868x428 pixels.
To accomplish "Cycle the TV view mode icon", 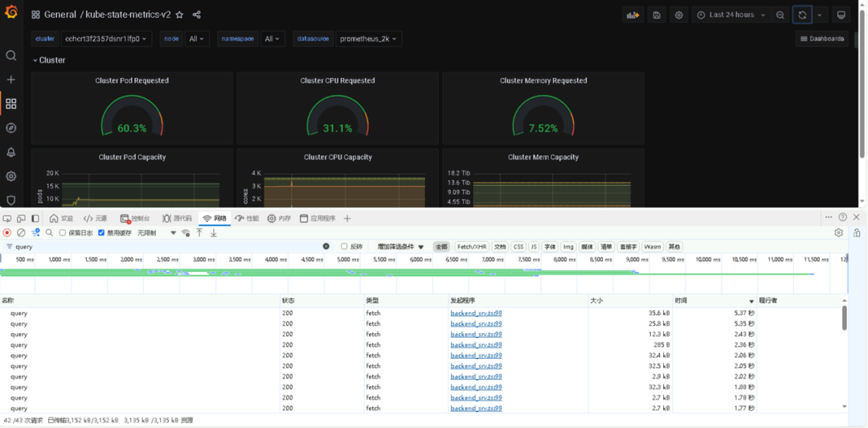I will (841, 15).
